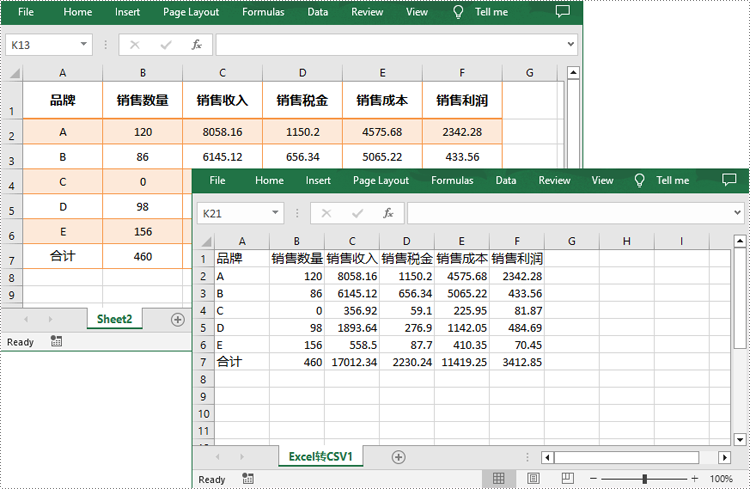This screenshot has width=750, height=489.
Task: Open Page Layout tab in front window
Action: click(381, 180)
